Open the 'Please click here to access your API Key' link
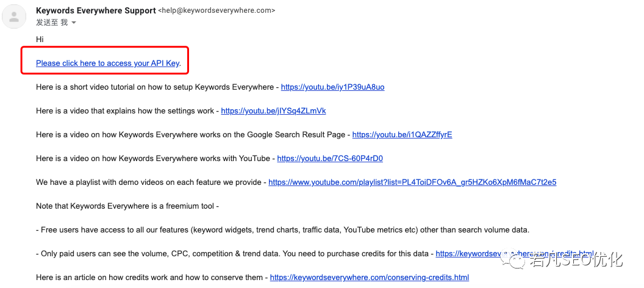The height and width of the screenshot is (288, 644). 107,63
